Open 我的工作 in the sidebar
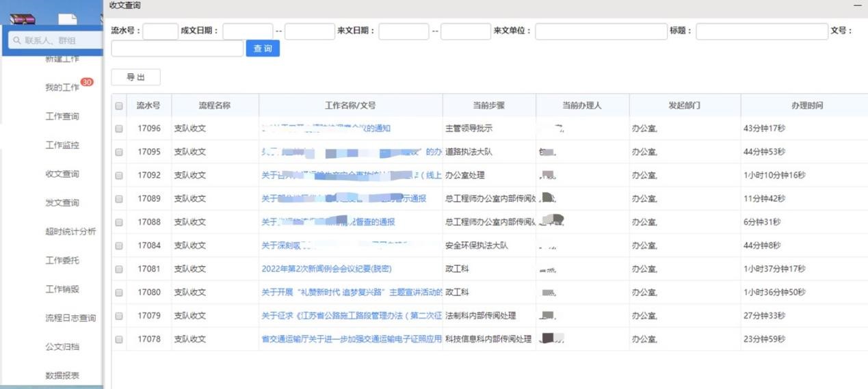This screenshot has width=868, height=389. coord(62,88)
